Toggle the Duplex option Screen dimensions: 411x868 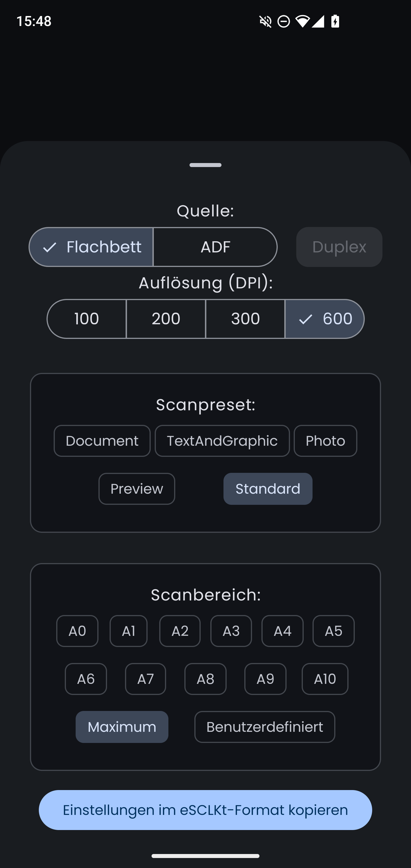339,247
